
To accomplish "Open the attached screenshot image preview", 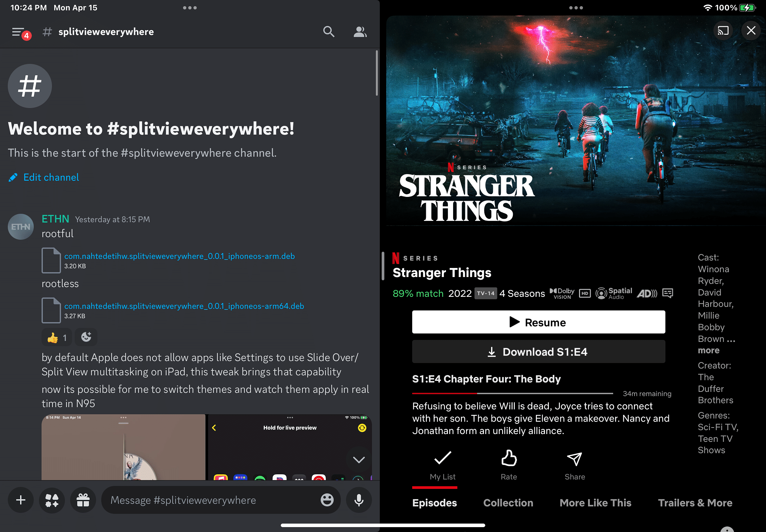I will 206,447.
